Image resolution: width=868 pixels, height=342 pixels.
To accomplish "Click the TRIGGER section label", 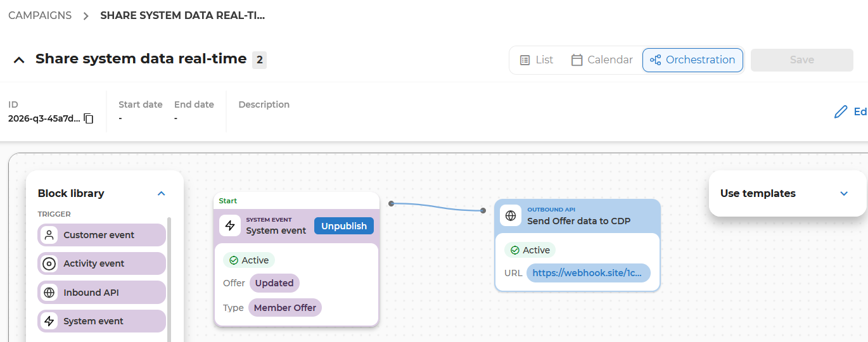I will pyautogui.click(x=54, y=214).
